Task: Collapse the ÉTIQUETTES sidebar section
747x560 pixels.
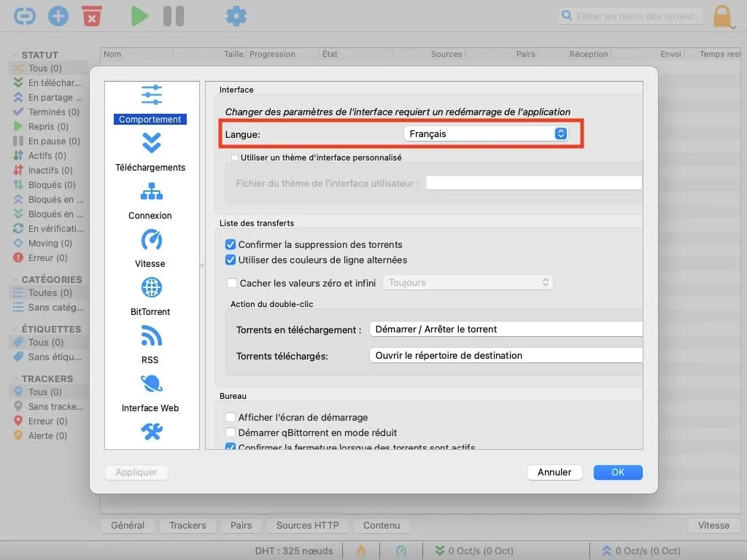Action: click(15, 329)
